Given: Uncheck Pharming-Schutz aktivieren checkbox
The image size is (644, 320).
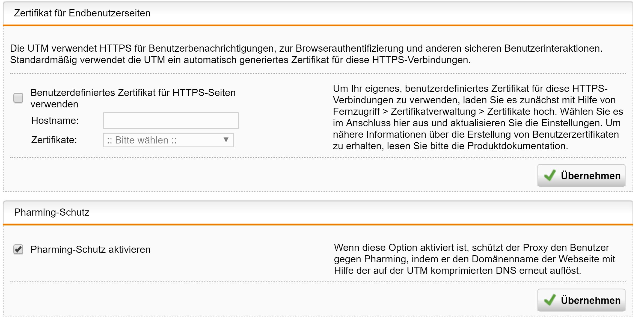Looking at the screenshot, I should coord(18,249).
